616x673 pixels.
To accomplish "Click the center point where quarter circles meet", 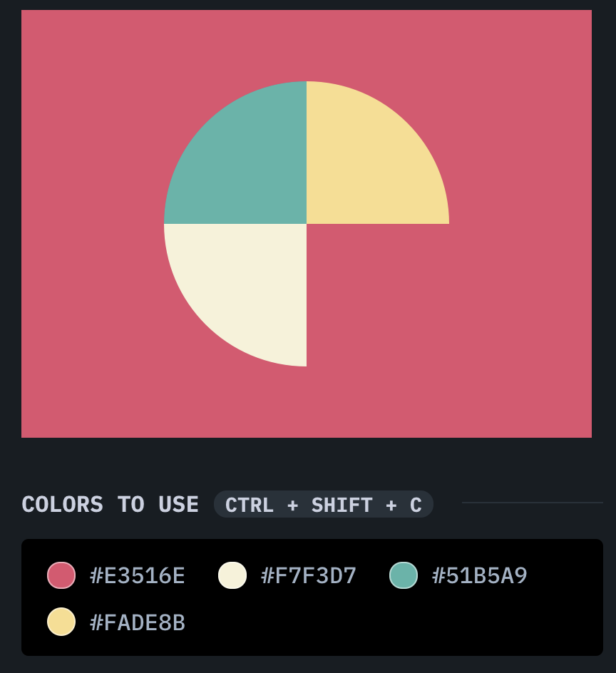I will tap(307, 224).
